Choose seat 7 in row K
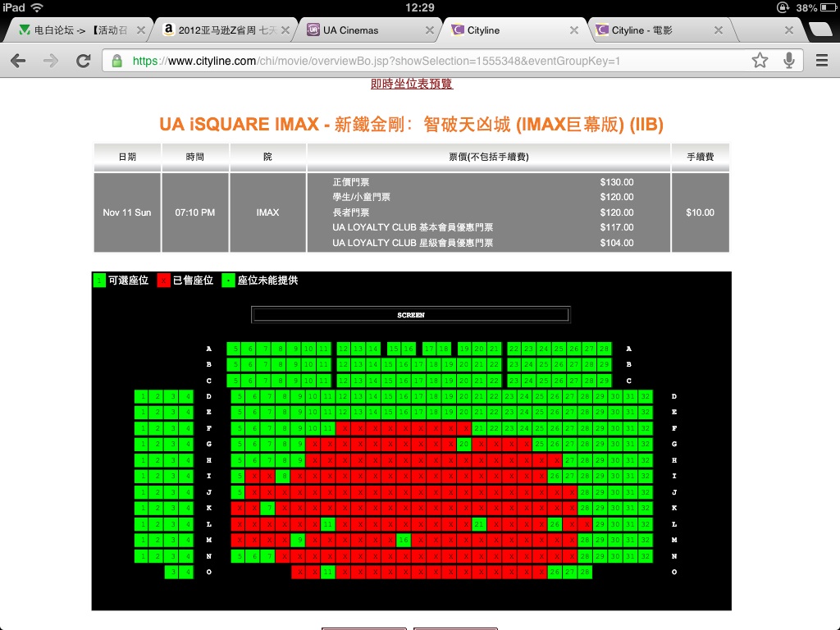 click(x=268, y=509)
